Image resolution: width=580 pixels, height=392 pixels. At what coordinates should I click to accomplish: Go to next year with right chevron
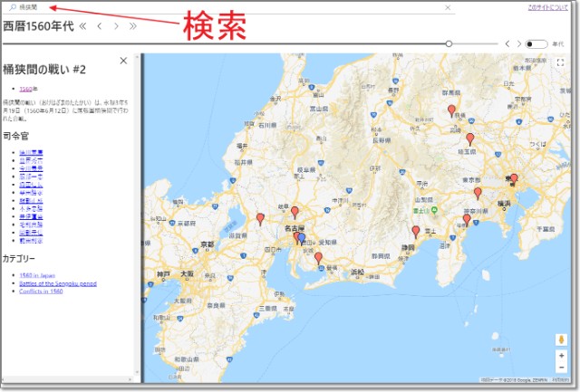pos(116,26)
